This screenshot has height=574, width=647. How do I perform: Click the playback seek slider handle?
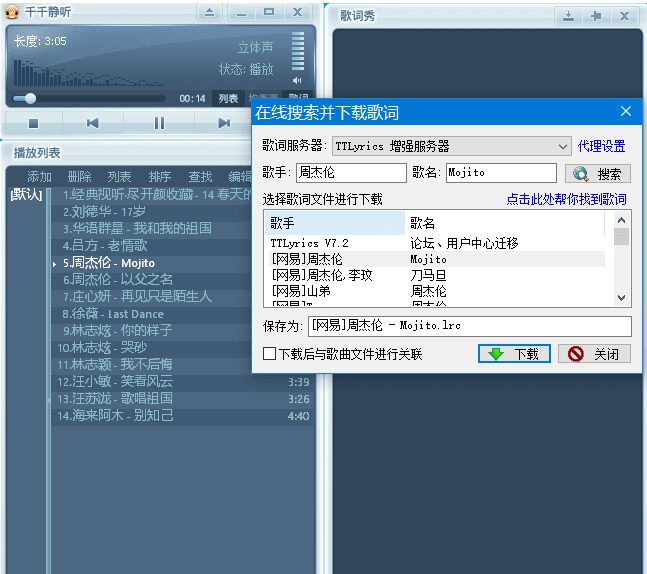[30, 98]
